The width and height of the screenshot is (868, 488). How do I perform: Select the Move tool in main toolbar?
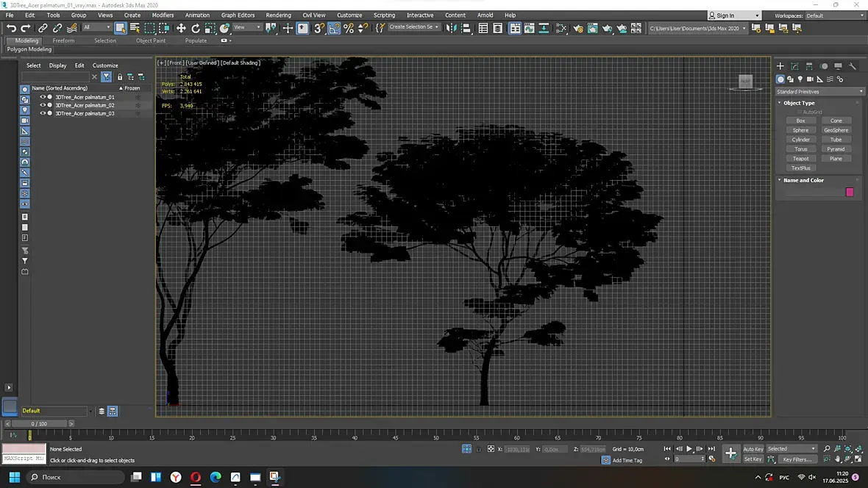(x=181, y=28)
